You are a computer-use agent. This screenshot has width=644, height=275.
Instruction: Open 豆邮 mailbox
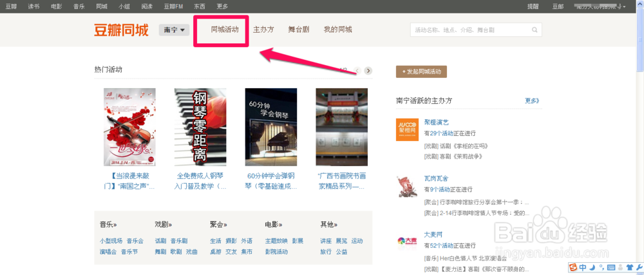[x=558, y=6]
